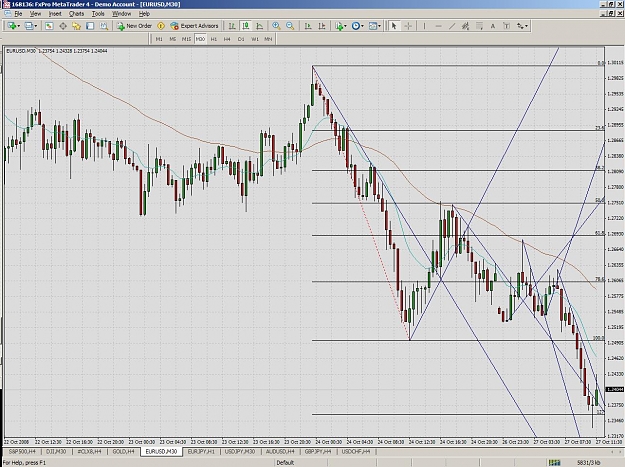Set timeframe to M5

pos(173,39)
